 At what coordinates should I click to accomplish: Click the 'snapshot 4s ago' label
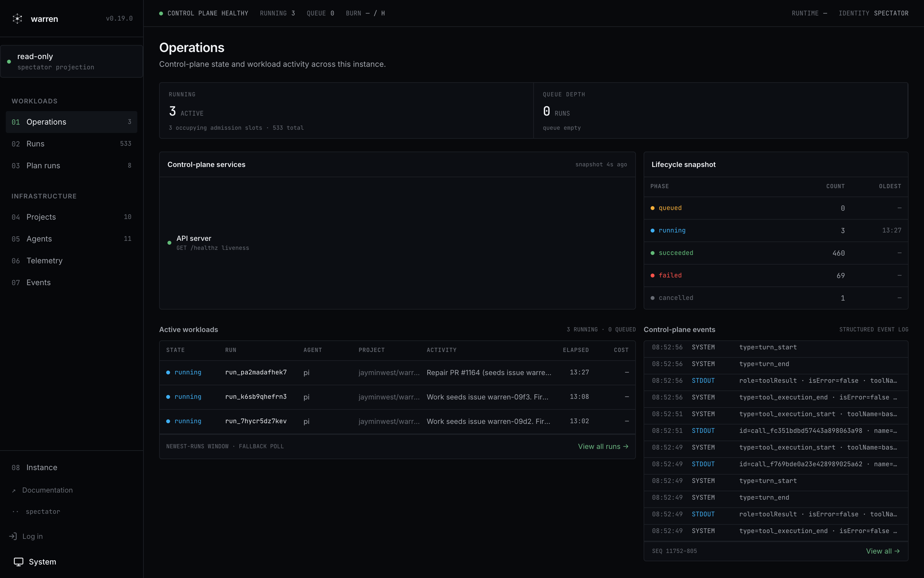[x=601, y=164]
